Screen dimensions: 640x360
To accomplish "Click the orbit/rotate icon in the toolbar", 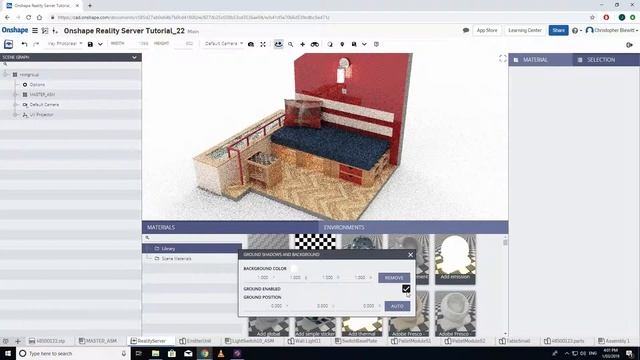I will 330,44.
